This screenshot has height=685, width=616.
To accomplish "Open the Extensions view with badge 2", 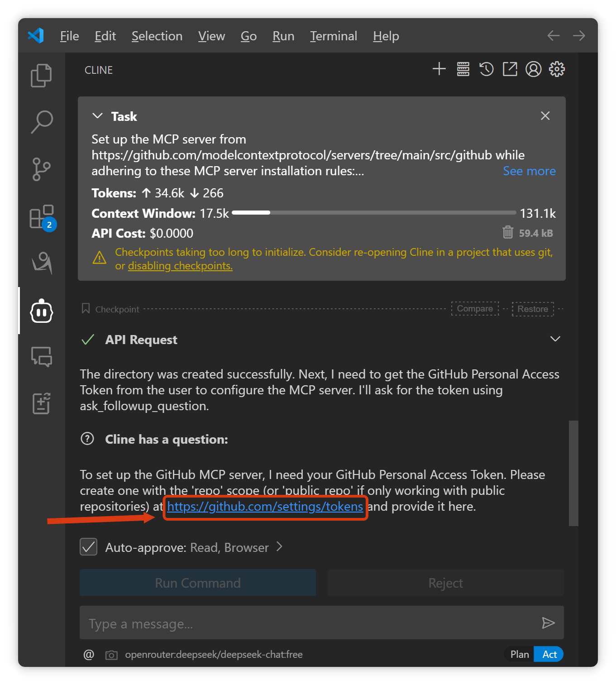I will pos(42,217).
